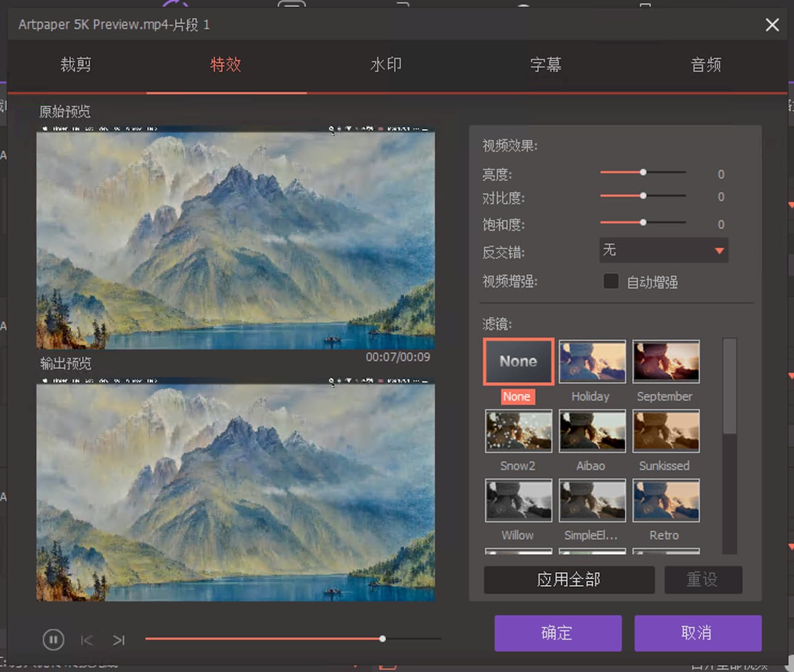
Task: Apply the Holiday filter
Action: (x=592, y=362)
